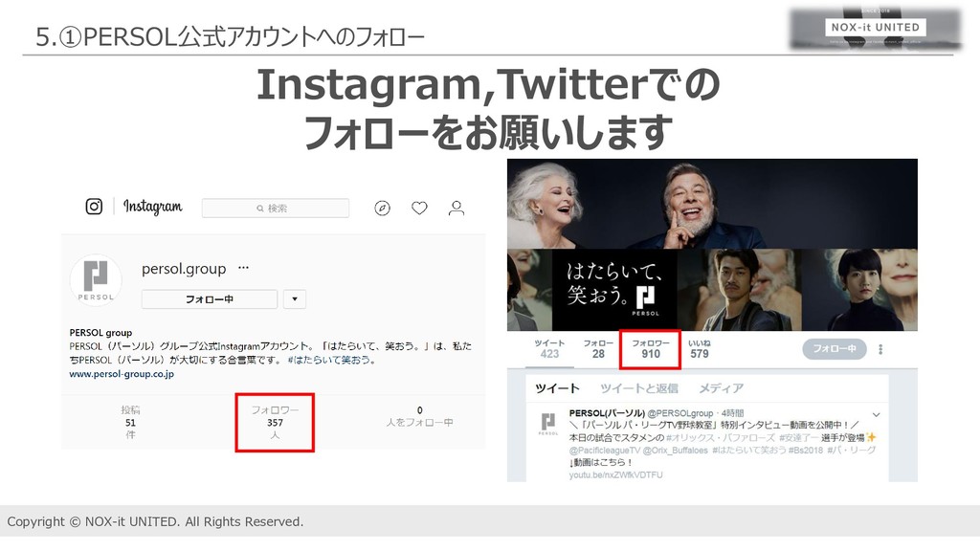Select the メディア tab
Screen dimensions: 980x551
(721, 388)
